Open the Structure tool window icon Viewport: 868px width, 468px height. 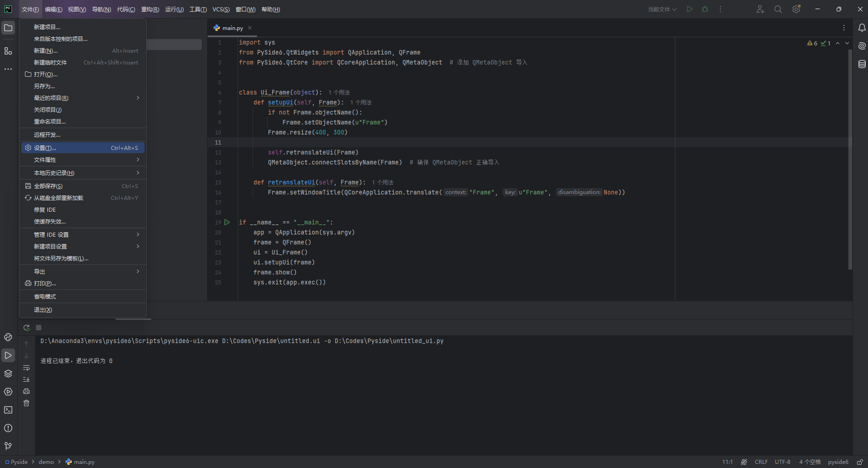tap(8, 51)
